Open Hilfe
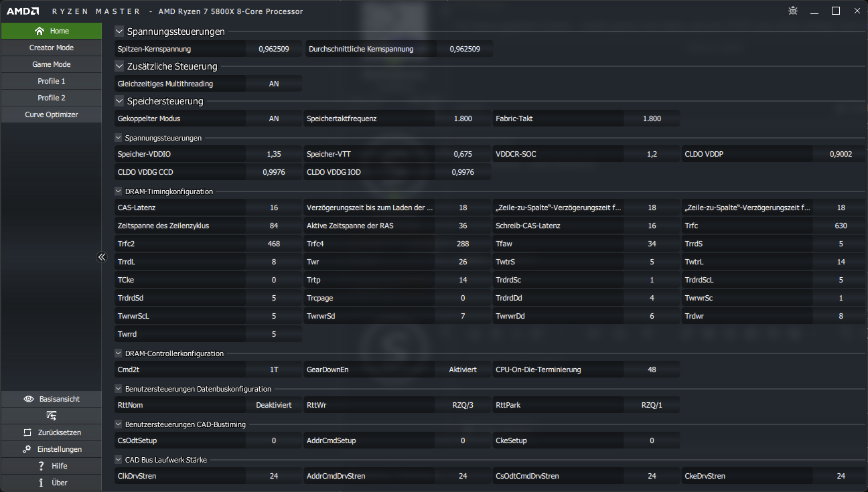Viewport: 868px width, 492px height. (x=51, y=466)
